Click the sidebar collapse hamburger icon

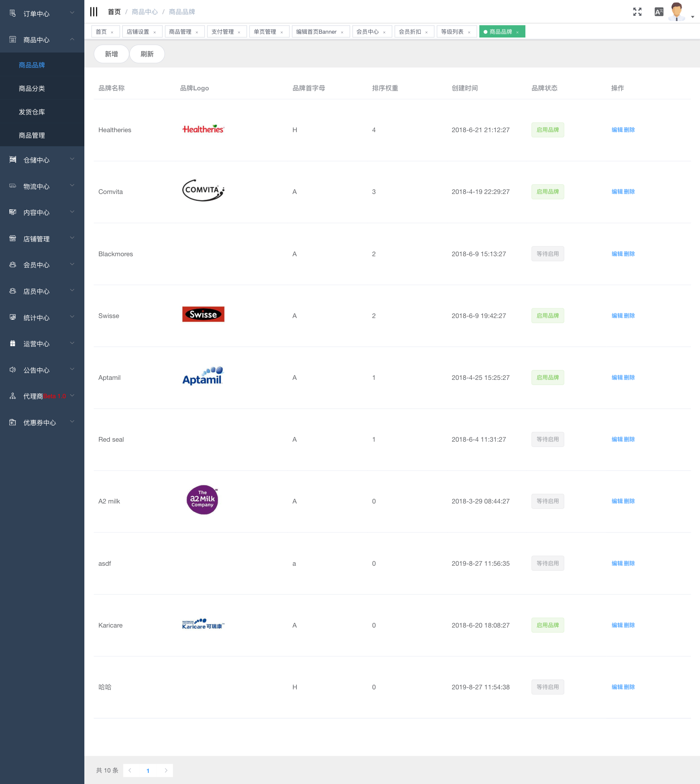tap(94, 12)
